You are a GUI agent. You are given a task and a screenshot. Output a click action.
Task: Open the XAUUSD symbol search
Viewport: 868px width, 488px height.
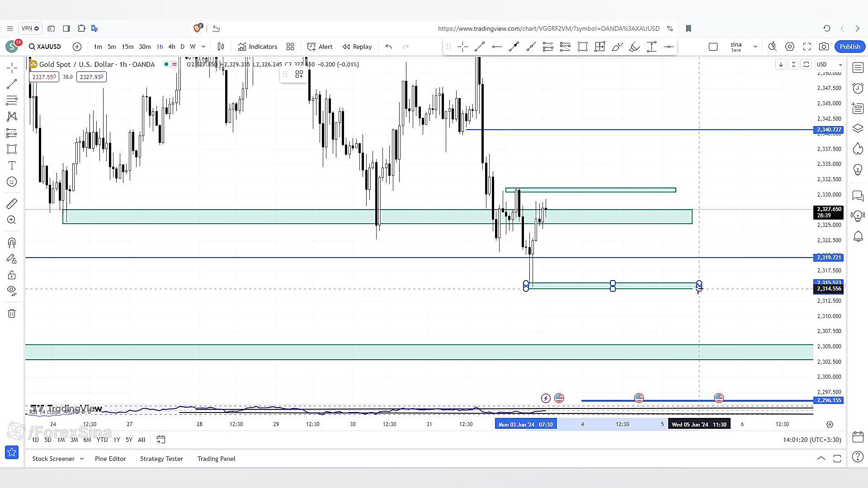coord(45,47)
